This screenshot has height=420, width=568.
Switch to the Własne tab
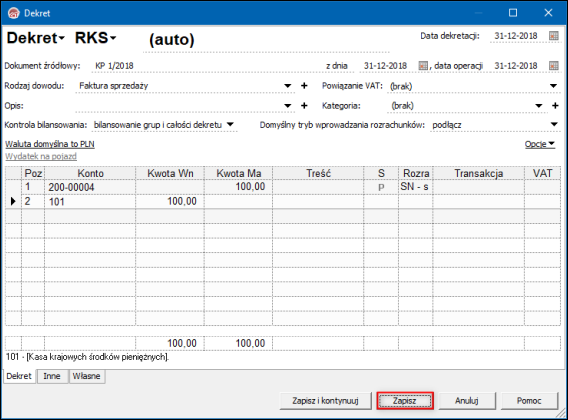click(x=87, y=376)
